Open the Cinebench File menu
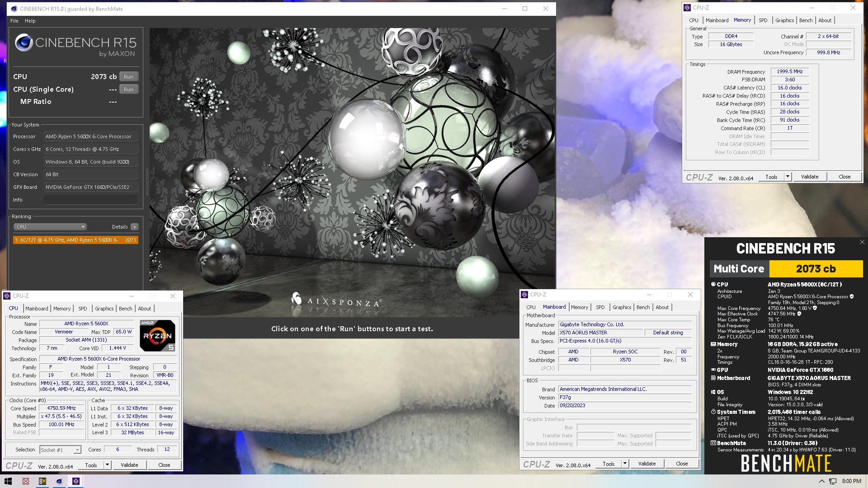The width and height of the screenshot is (868, 488). [x=14, y=21]
